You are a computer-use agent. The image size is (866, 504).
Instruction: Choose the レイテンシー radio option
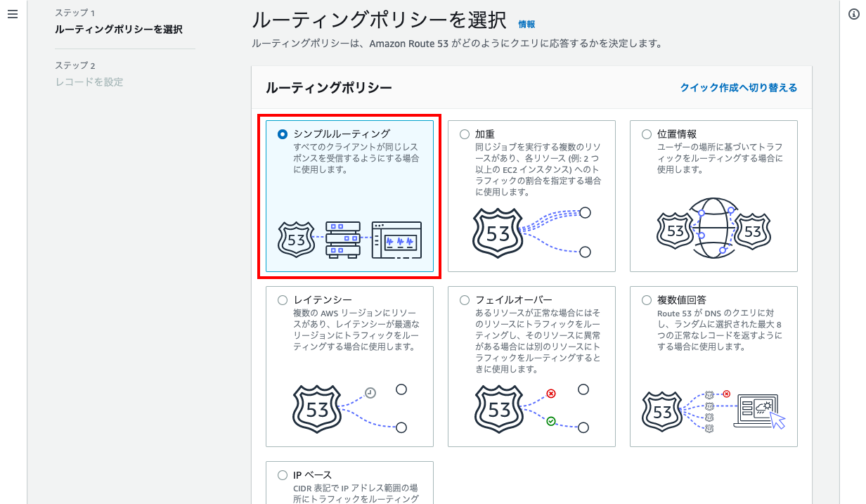point(283,300)
